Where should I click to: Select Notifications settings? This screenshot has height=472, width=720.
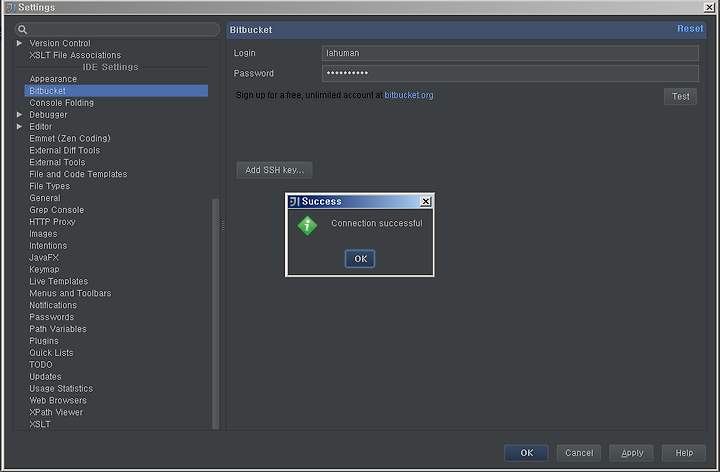[x=53, y=305]
